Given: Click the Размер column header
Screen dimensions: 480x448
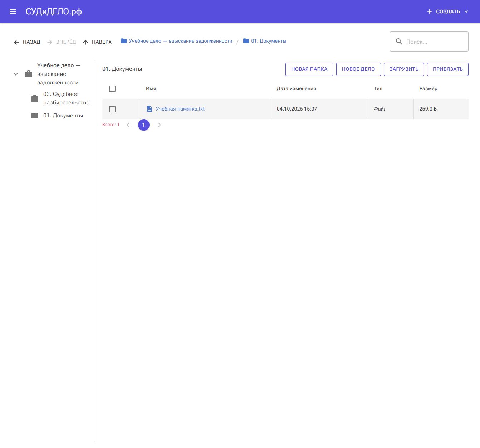Looking at the screenshot, I should pyautogui.click(x=428, y=88).
